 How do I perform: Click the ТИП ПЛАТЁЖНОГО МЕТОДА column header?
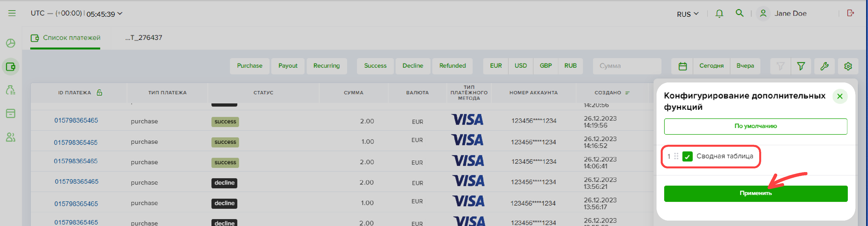coord(469,93)
